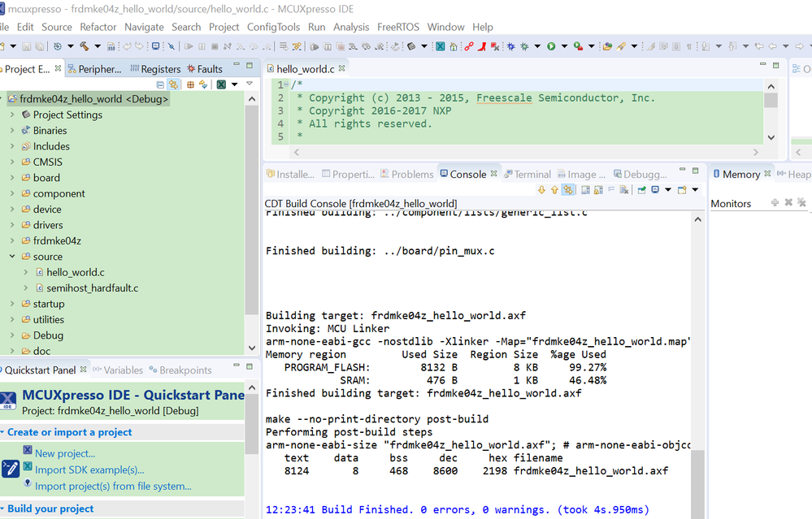This screenshot has width=812, height=519.
Task: Click the Skip All Breakpoints icon in toolbar
Action: [x=172, y=46]
